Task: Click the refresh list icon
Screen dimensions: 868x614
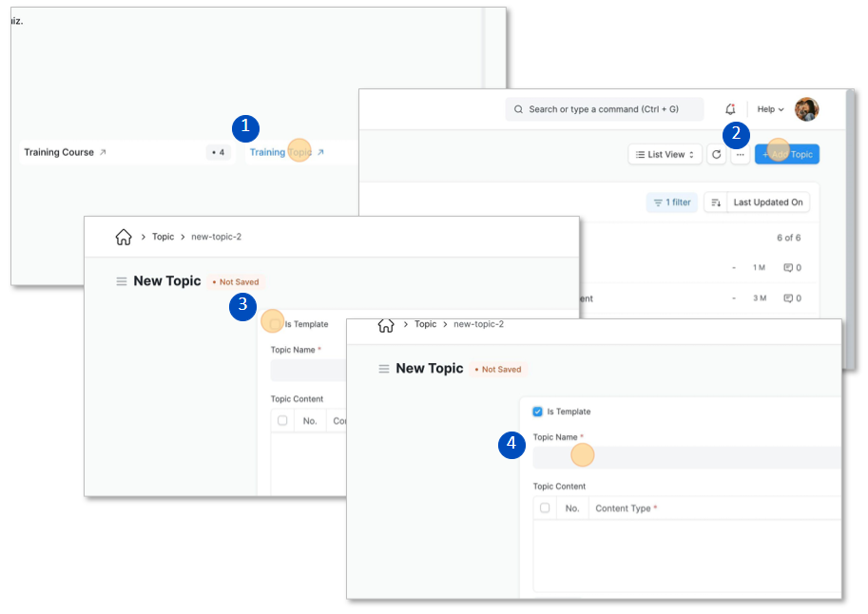Action: click(x=716, y=154)
